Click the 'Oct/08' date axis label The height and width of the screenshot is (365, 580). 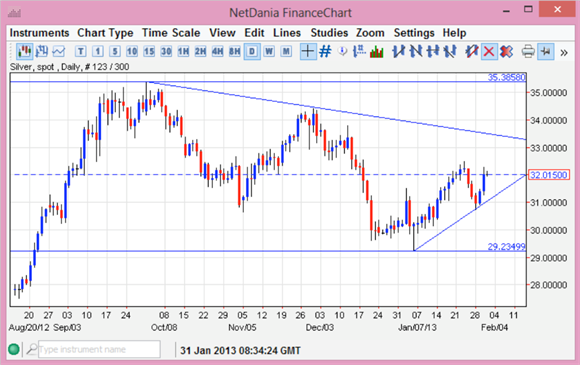pos(164,328)
